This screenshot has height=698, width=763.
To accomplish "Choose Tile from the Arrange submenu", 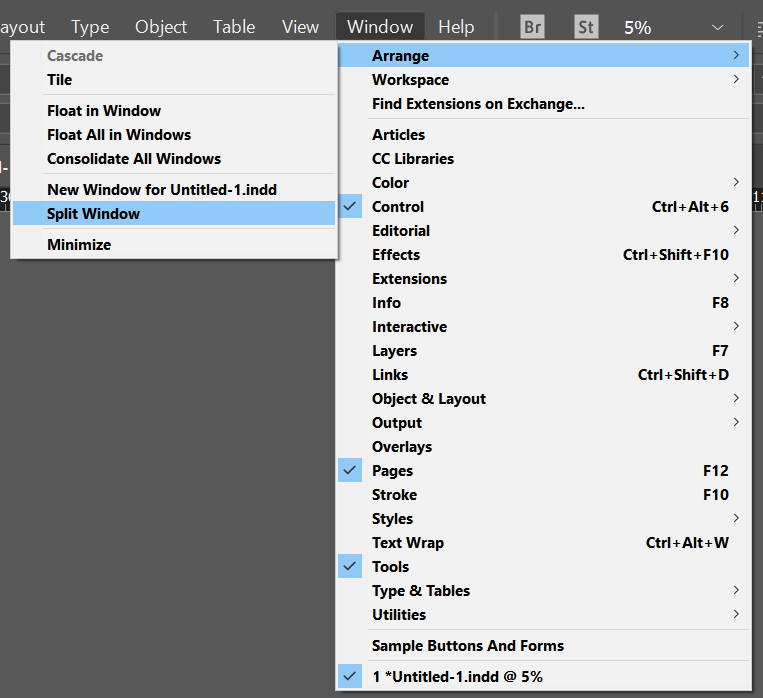I will [174, 79].
